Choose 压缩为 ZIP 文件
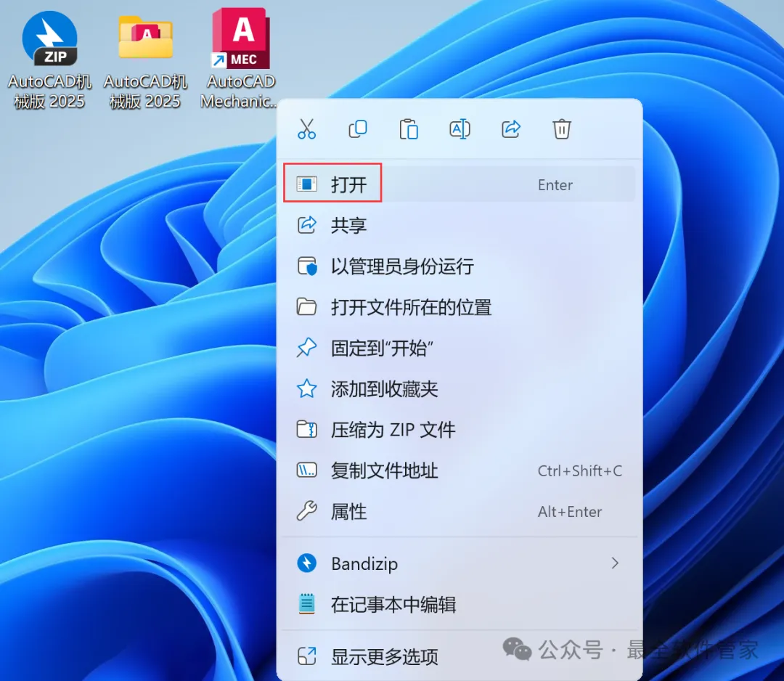784x681 pixels. pyautogui.click(x=459, y=430)
